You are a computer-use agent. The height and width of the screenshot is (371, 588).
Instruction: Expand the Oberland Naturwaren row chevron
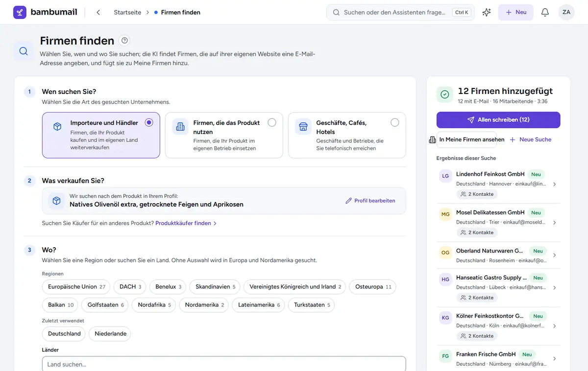click(x=554, y=255)
